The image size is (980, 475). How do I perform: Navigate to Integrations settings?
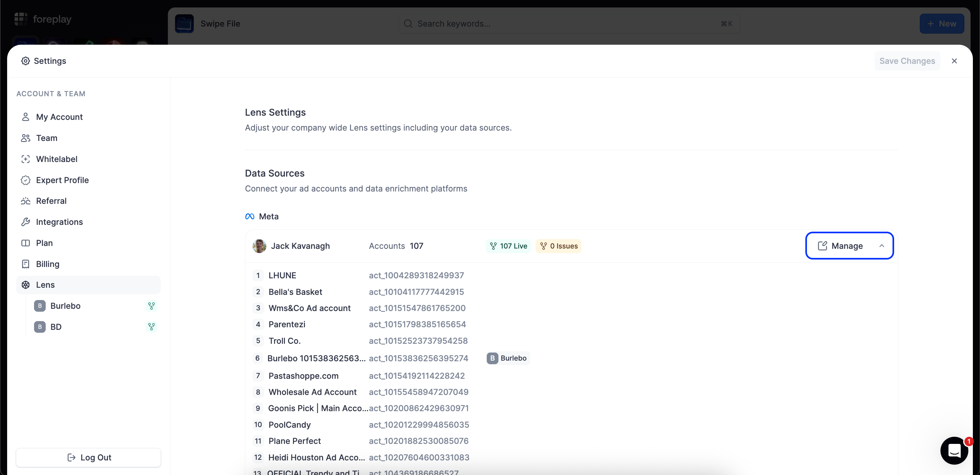pos(88,222)
